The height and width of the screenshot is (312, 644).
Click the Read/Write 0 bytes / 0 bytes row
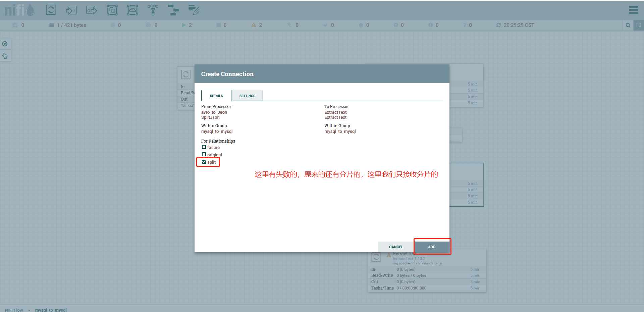427,275
